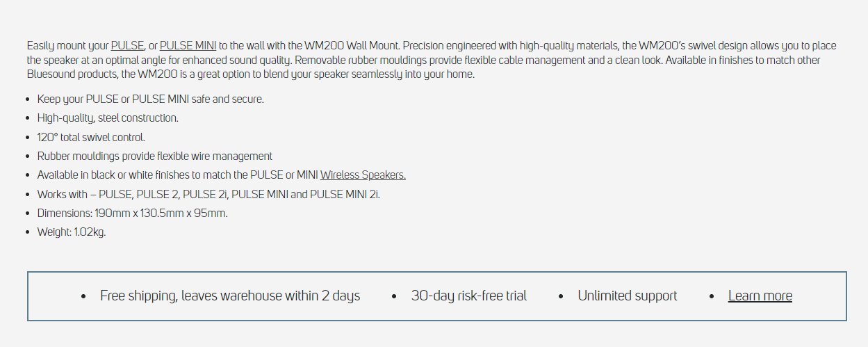Image resolution: width=868 pixels, height=347 pixels.
Task: Select the "High-quality, steel construction" line
Action: coord(108,118)
